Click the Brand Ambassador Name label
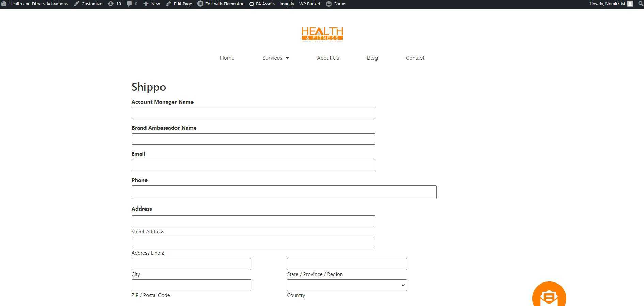This screenshot has height=306, width=644. (x=164, y=128)
